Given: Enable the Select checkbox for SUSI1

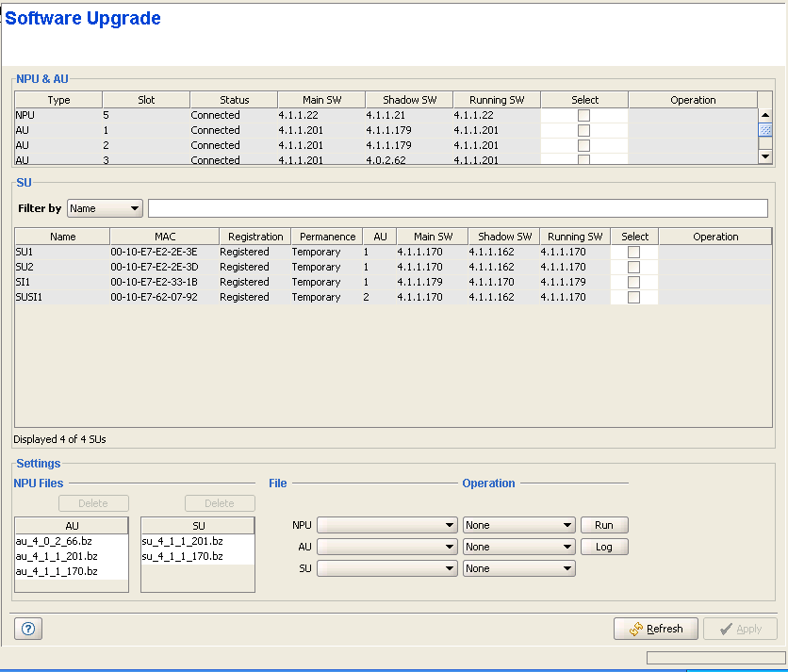Looking at the screenshot, I should (x=633, y=297).
